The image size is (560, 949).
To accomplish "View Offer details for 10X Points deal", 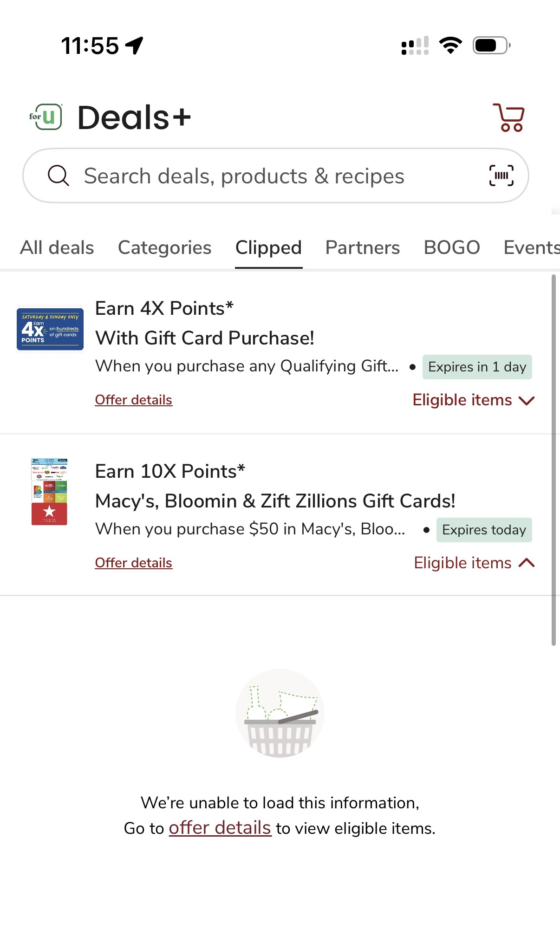I will (133, 563).
